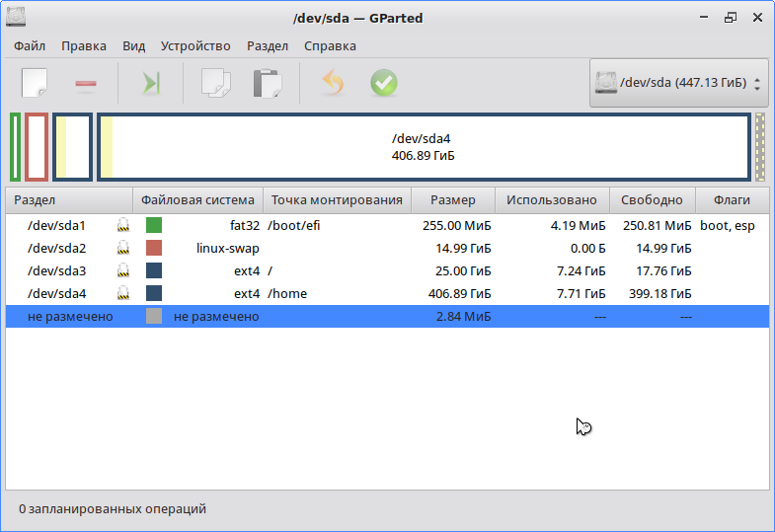Click the dark blue swatch in sda3 row

154,270
